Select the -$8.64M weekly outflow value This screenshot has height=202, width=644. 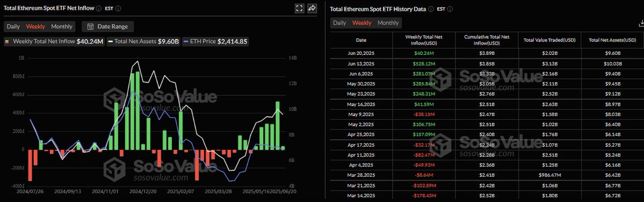[424, 175]
